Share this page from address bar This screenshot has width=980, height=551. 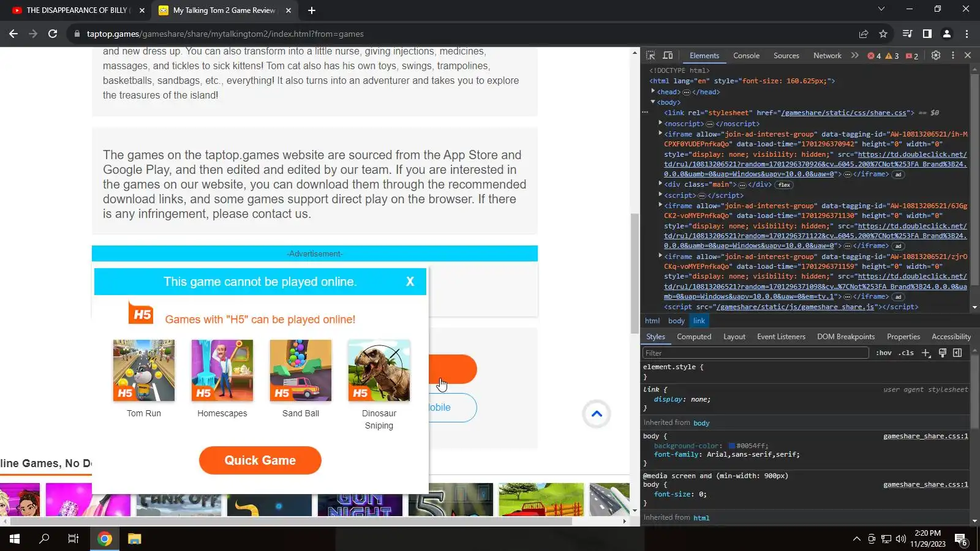coord(864,34)
